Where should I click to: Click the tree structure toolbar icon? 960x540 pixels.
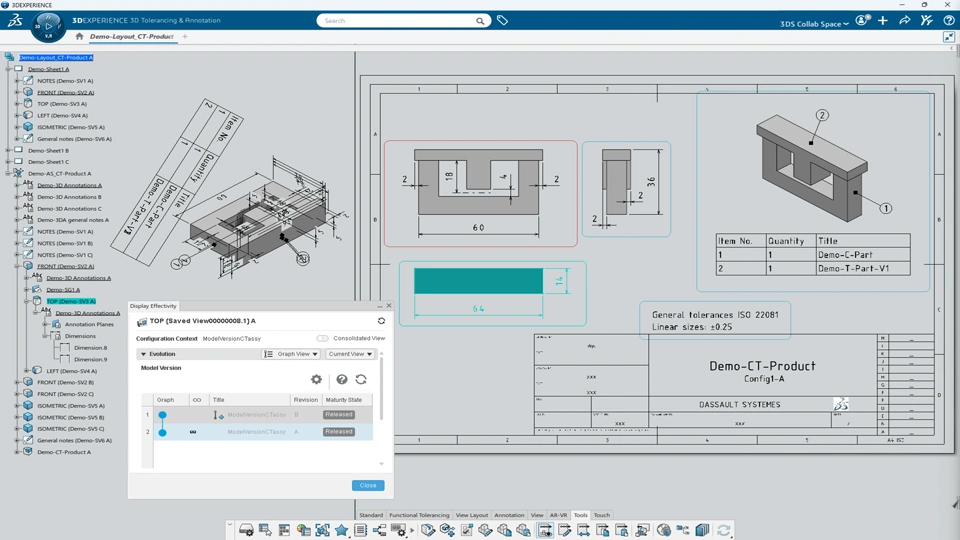pos(380,530)
